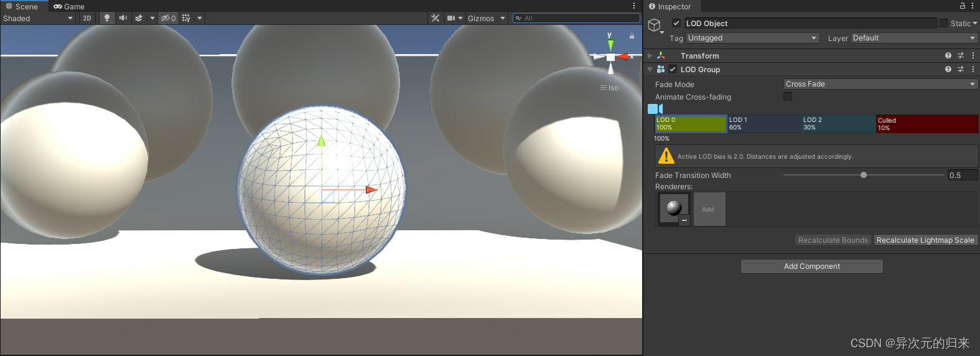This screenshot has width=980, height=356.
Task: Toggle scene grid visibility
Action: [x=186, y=18]
